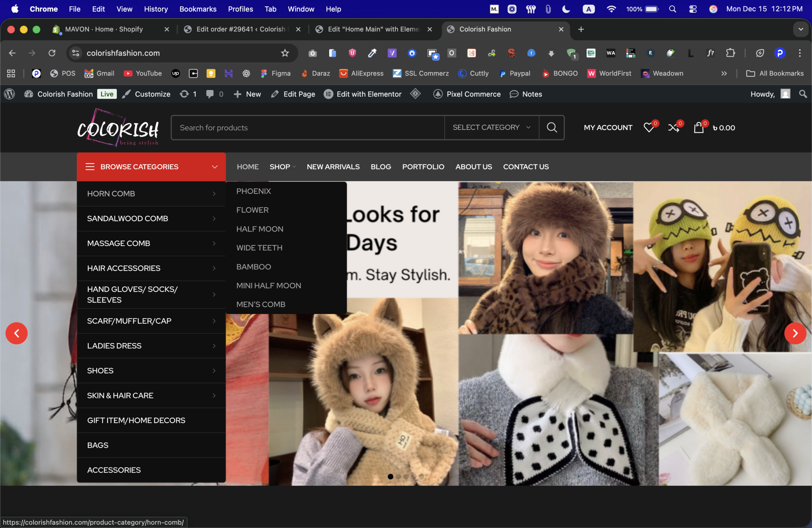The width and height of the screenshot is (812, 528).
Task: Go to next slide with right arrow
Action: pos(795,333)
